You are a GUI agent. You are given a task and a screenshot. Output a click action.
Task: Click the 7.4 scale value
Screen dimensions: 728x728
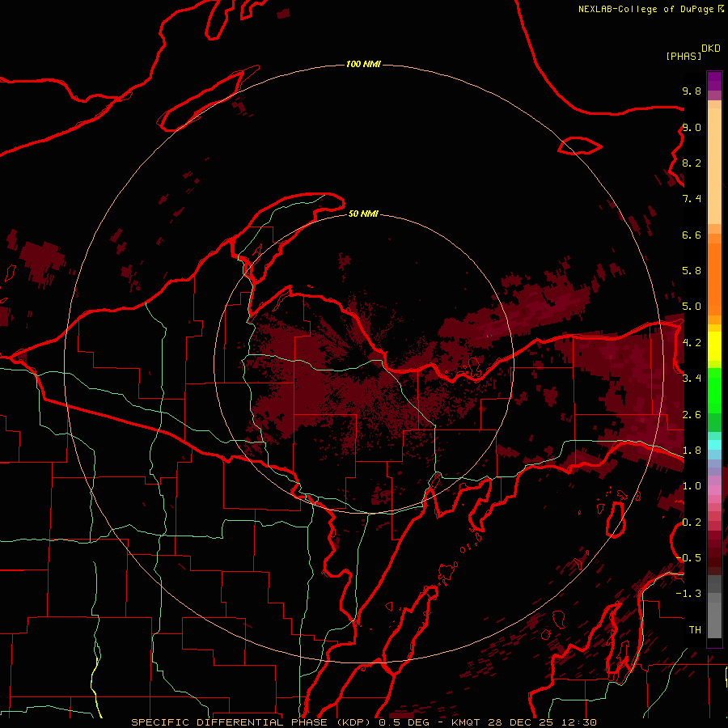pos(692,199)
